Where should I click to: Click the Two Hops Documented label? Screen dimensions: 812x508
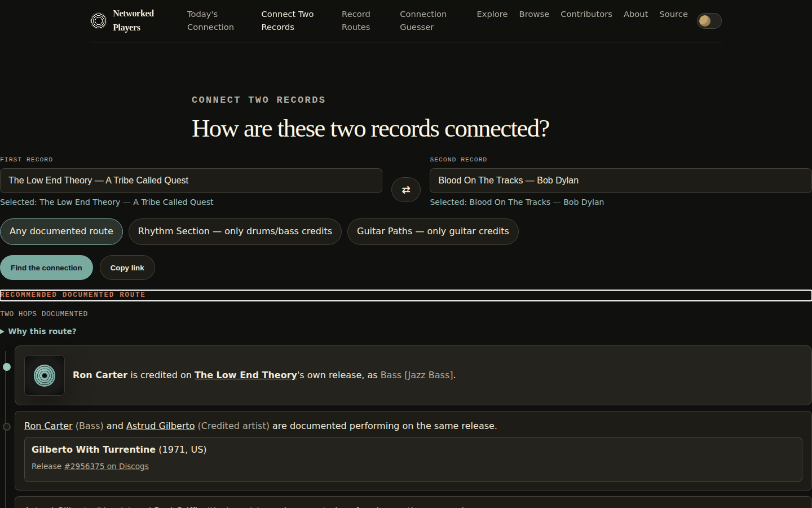pyautogui.click(x=44, y=314)
